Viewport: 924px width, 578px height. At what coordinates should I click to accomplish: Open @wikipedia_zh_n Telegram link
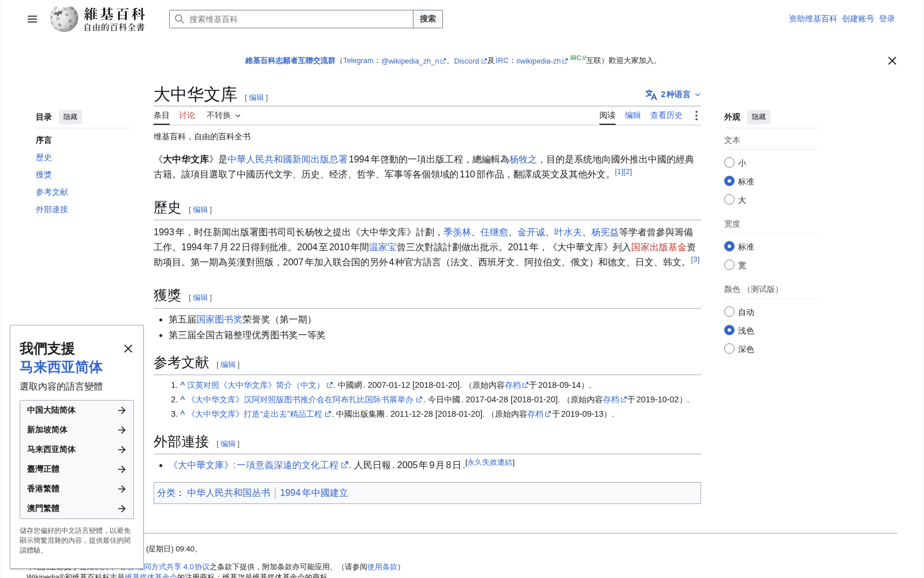tap(413, 61)
